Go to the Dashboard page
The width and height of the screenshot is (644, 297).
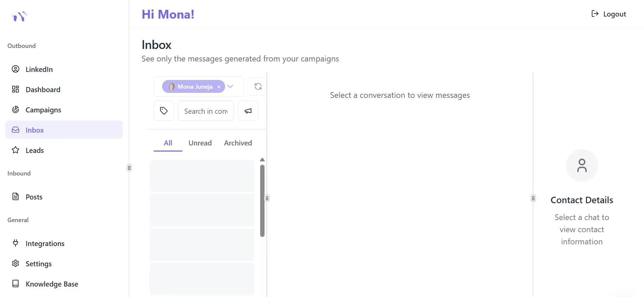[43, 89]
